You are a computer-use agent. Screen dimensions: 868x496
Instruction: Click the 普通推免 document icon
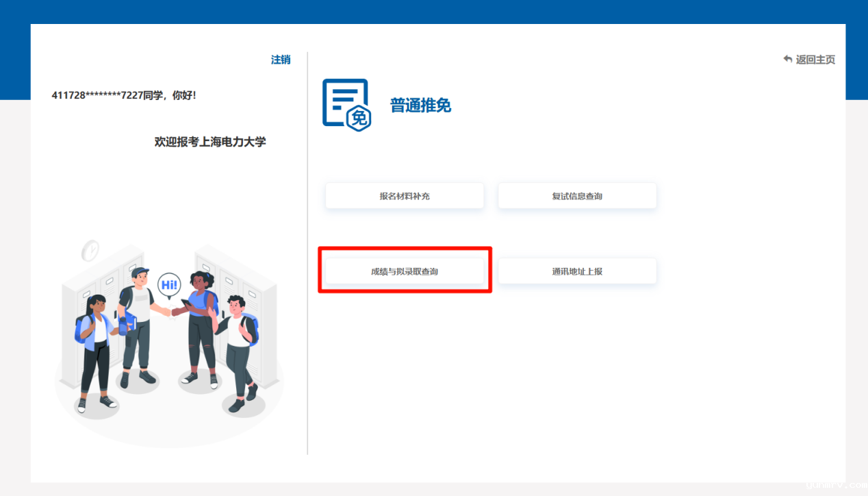(x=345, y=103)
